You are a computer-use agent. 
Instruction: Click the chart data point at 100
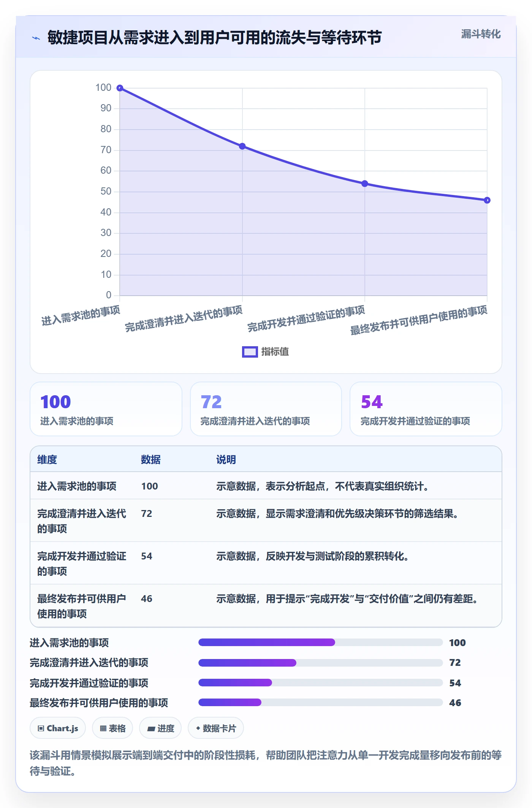click(120, 88)
